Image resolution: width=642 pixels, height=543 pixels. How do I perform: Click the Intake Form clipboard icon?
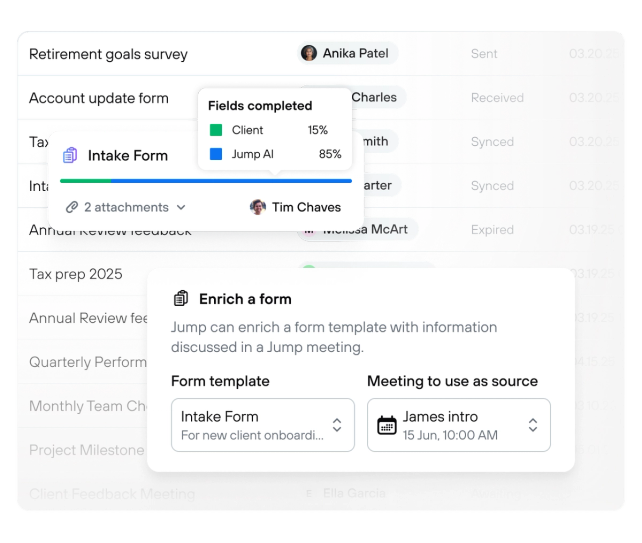(x=70, y=155)
